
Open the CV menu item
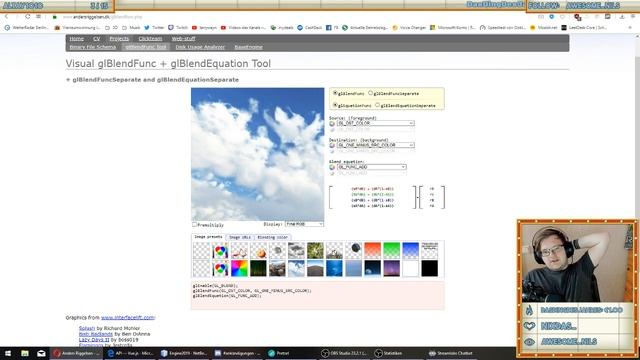pos(96,39)
